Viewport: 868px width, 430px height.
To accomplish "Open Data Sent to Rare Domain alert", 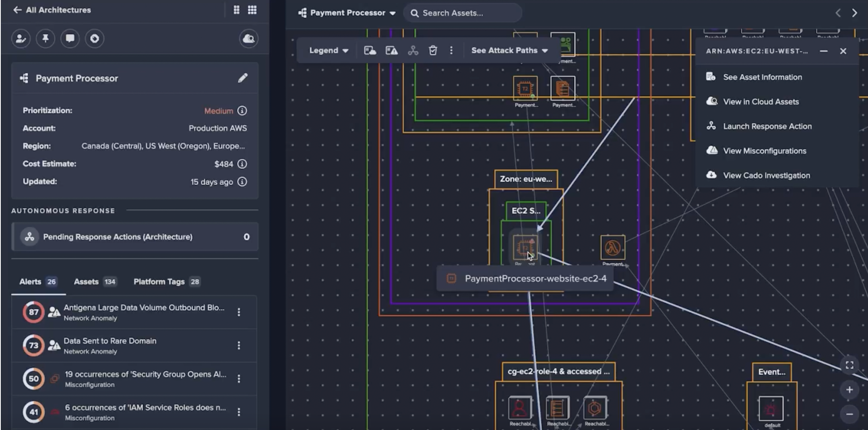I will click(134, 345).
